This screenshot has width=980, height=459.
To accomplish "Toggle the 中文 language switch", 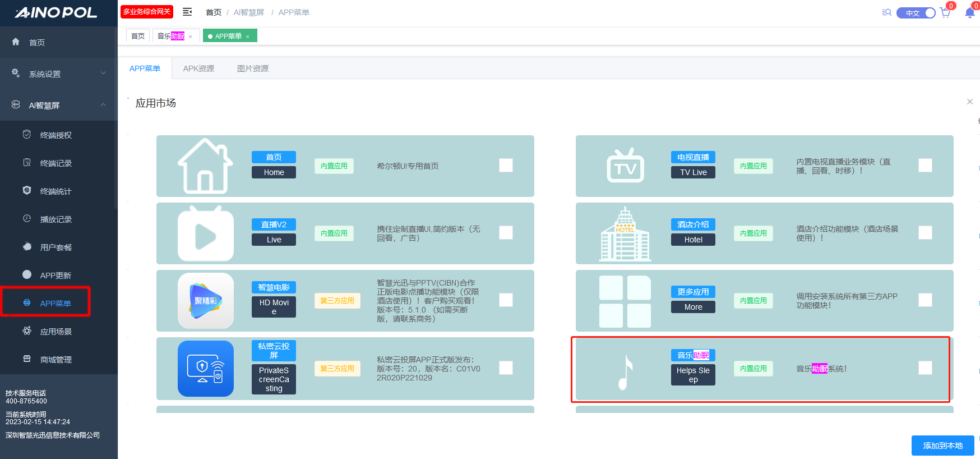I will 916,13.
